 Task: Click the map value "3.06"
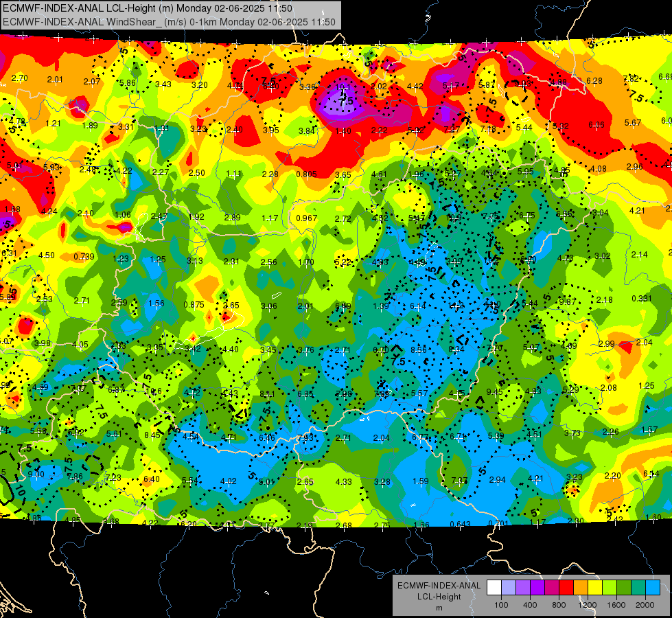click(269, 306)
